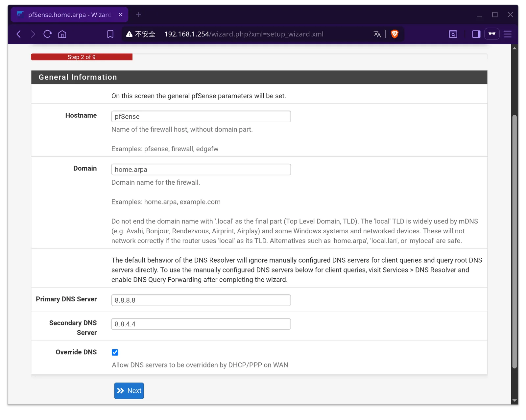Click the Primary DNS Server label
This screenshot has width=526, height=420.
pos(66,299)
